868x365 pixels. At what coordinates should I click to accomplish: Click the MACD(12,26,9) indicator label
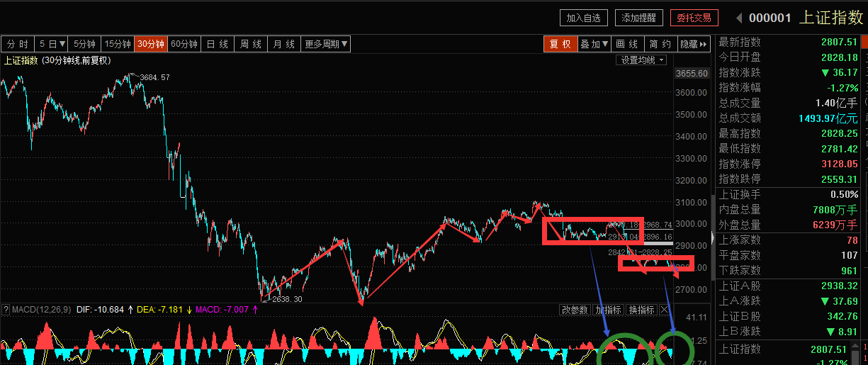tap(42, 310)
